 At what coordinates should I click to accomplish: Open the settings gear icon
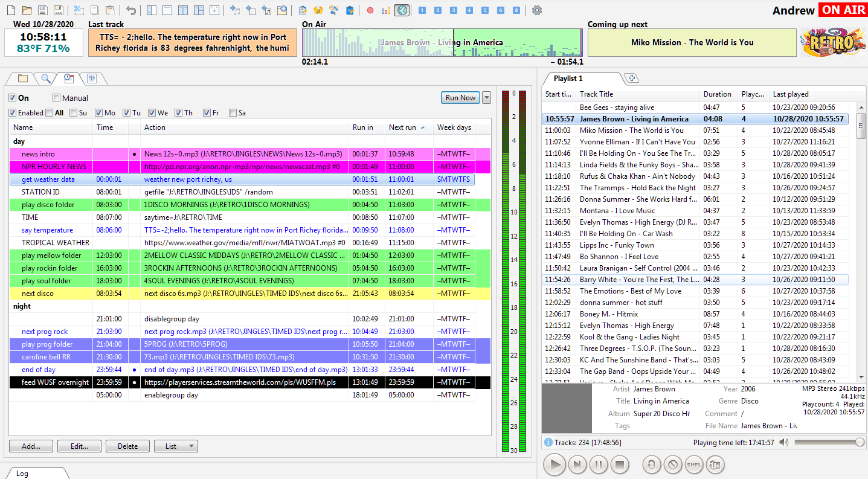pyautogui.click(x=537, y=10)
